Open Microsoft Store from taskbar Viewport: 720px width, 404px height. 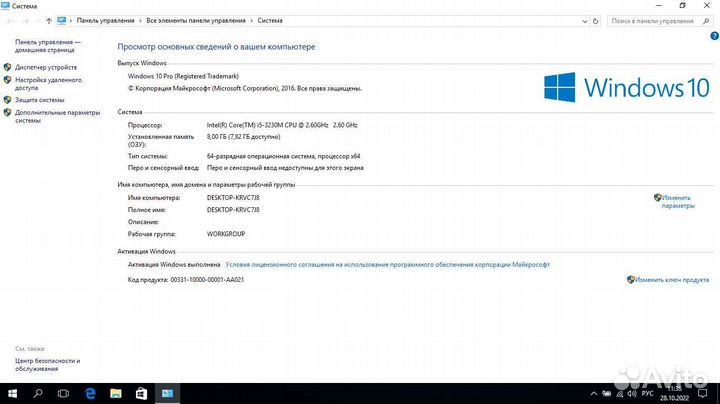pyautogui.click(x=141, y=393)
